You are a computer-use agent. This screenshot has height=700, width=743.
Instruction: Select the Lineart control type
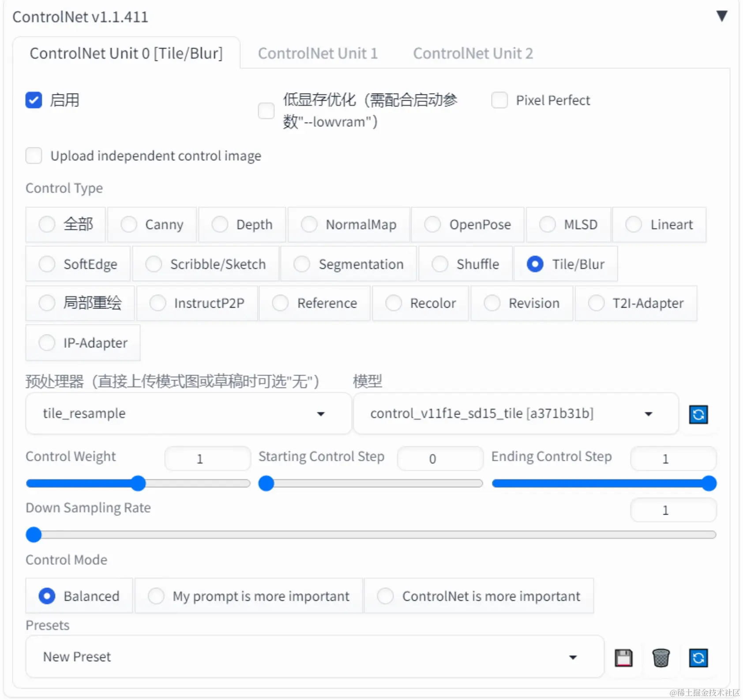660,225
